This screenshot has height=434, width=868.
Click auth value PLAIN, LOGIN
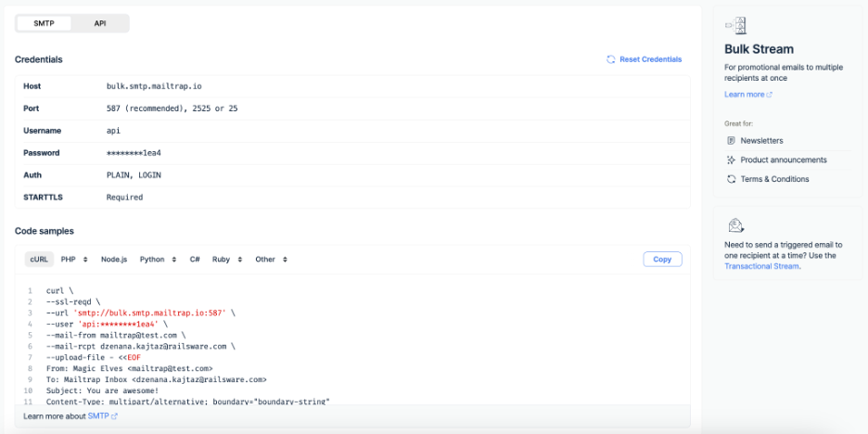(x=134, y=175)
